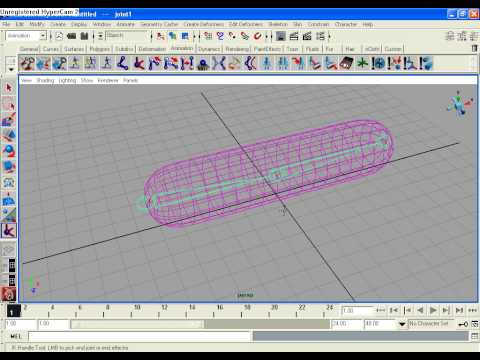Click the range slider bar
Screen dimensions: 480x360
(137, 324)
